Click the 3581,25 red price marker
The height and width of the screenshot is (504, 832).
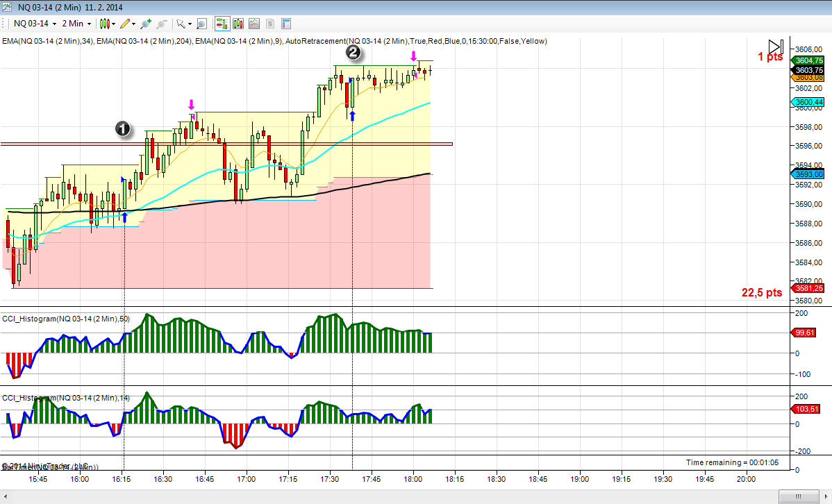point(808,288)
